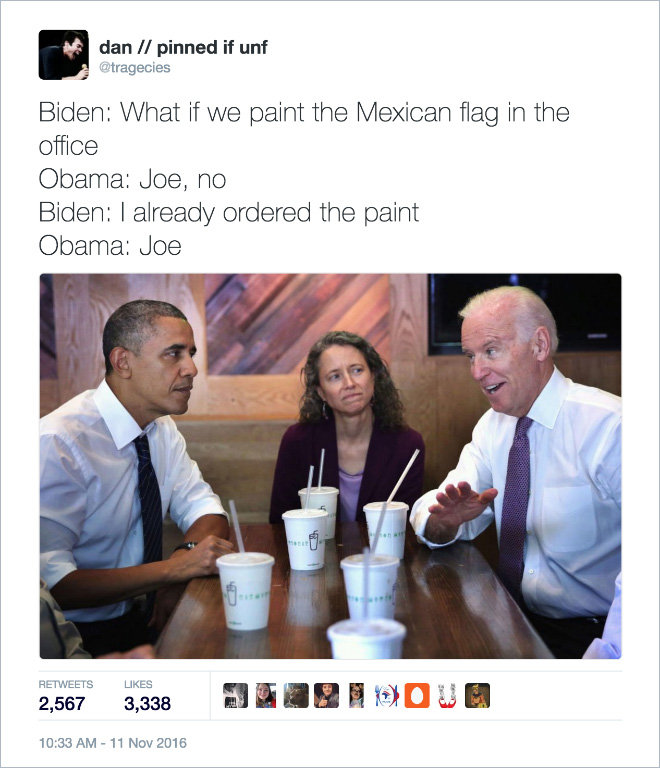This screenshot has height=768, width=660.
Task: View the 2,567 retweets list
Action: (62, 704)
